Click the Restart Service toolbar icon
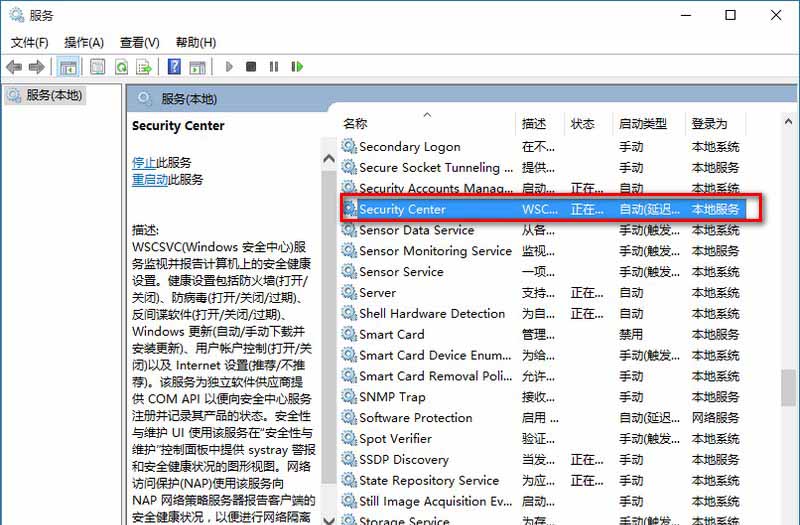Screen dimensions: 800x525 (297, 67)
